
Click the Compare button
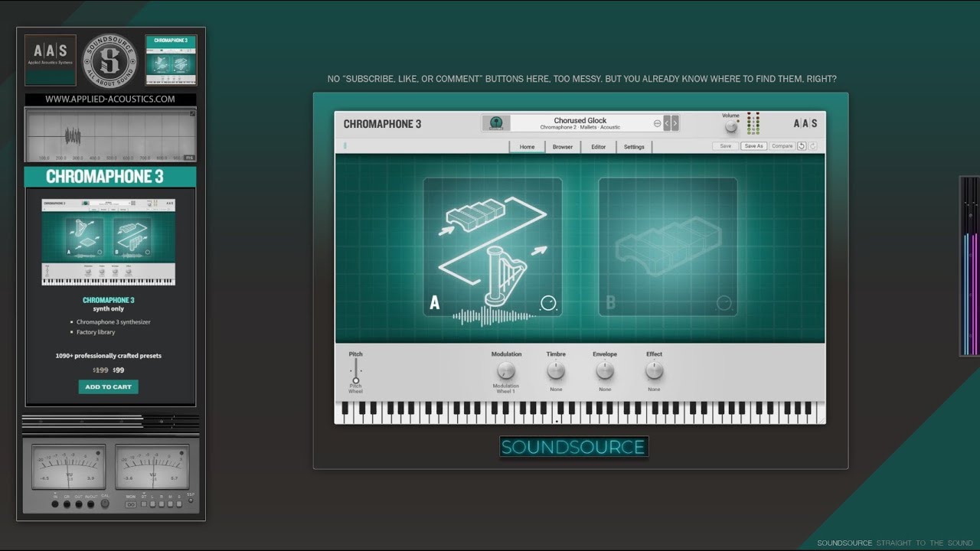pyautogui.click(x=782, y=146)
